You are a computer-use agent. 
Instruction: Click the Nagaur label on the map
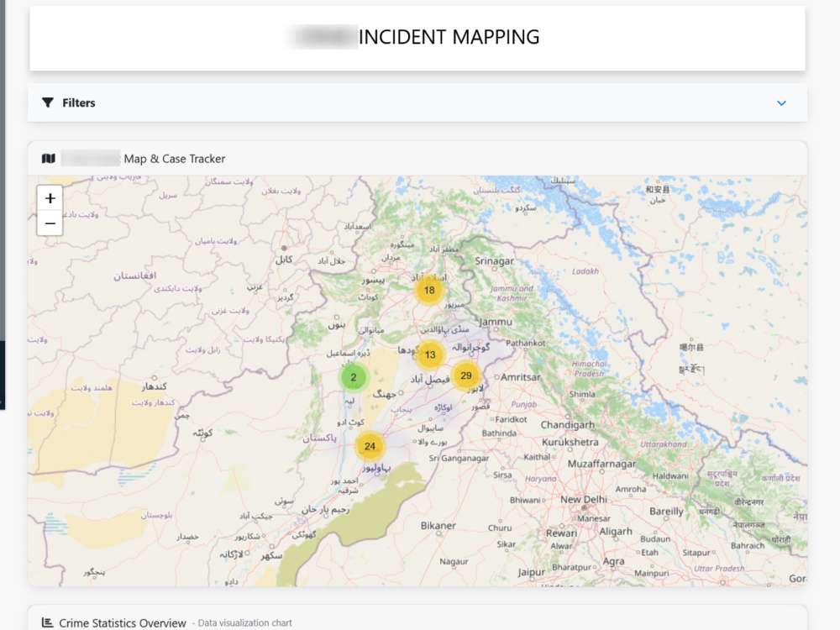pos(454,561)
